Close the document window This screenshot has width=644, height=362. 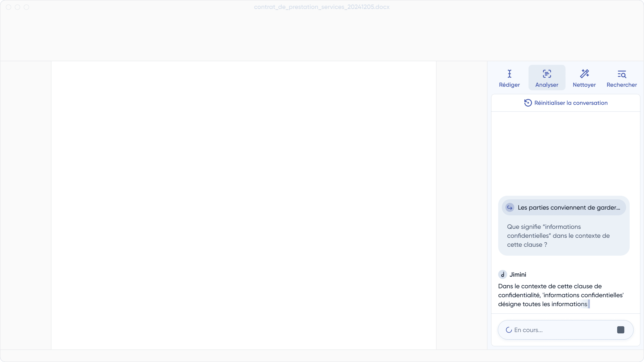[8, 7]
